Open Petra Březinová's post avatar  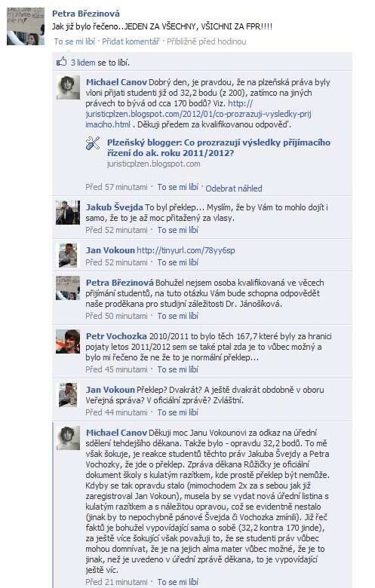(26, 26)
